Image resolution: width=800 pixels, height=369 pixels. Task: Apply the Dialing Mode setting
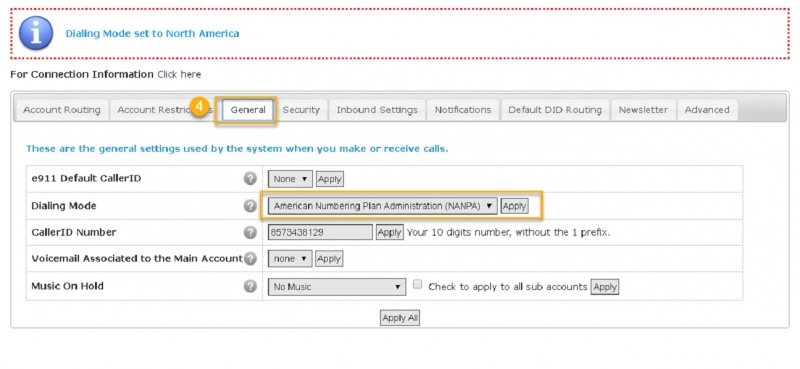[514, 206]
